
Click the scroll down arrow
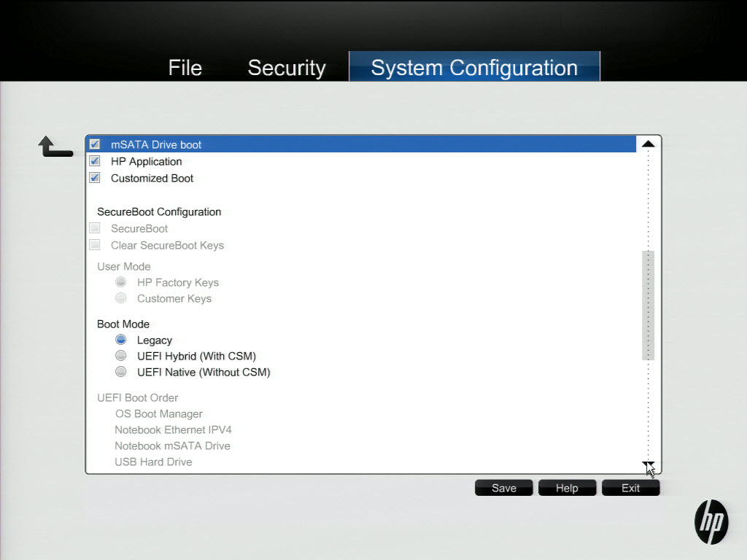tap(648, 465)
